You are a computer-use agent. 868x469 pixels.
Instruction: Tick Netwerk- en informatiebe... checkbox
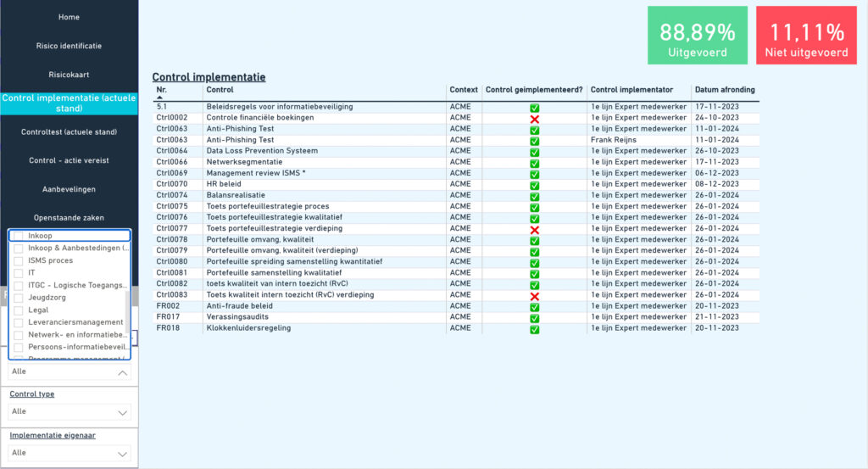[19, 335]
